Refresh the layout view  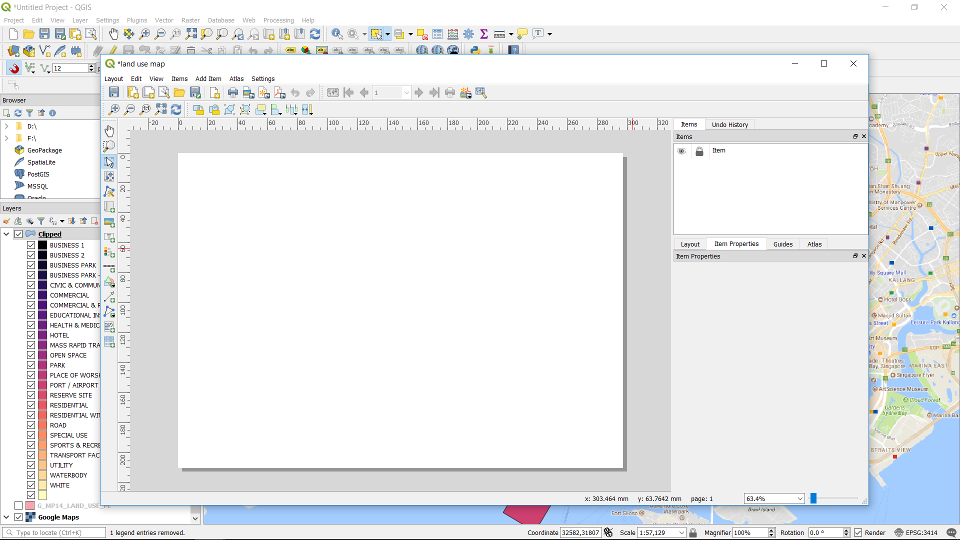pos(176,110)
